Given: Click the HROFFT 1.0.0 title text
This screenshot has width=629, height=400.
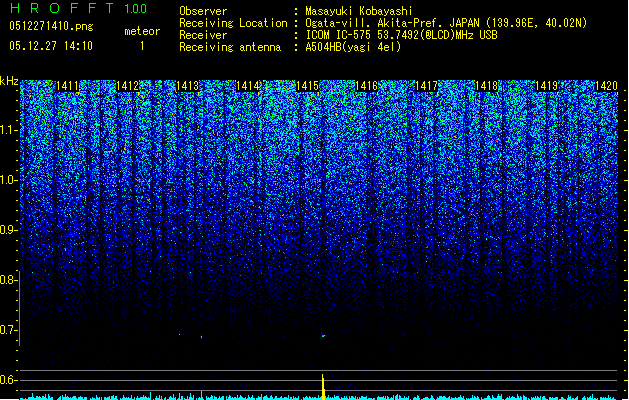Looking at the screenshot, I should point(78,8).
